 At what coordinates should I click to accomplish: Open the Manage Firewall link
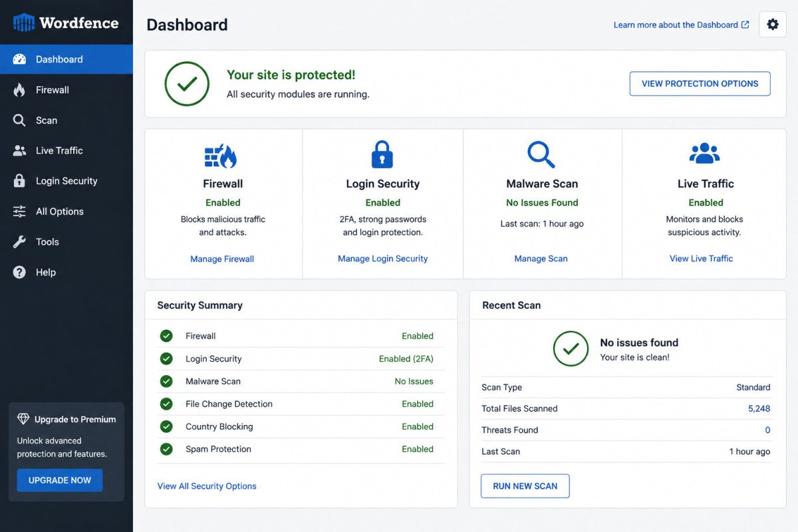click(x=222, y=259)
